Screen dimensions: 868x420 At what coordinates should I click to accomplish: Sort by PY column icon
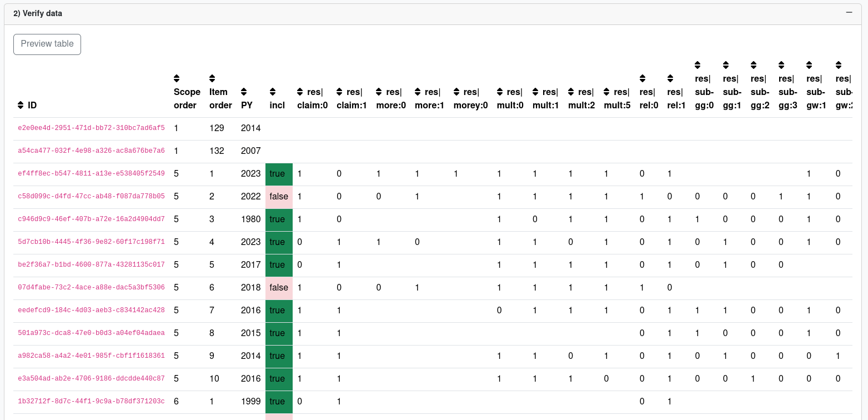click(244, 92)
